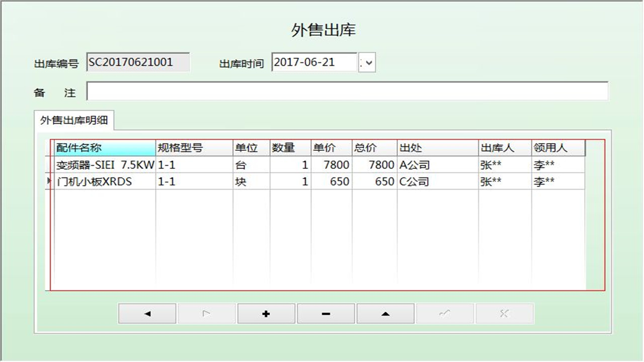Click the 出库编号 field showing SC20170621001

tap(138, 62)
